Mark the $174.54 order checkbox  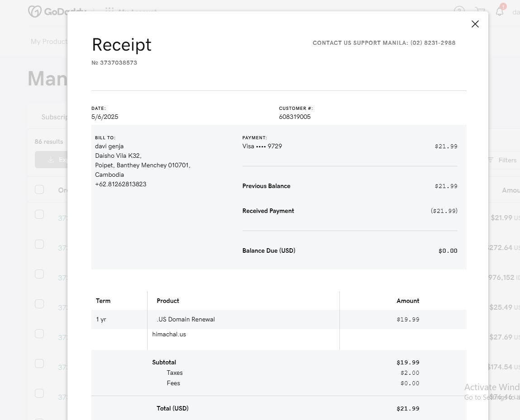coord(39,363)
